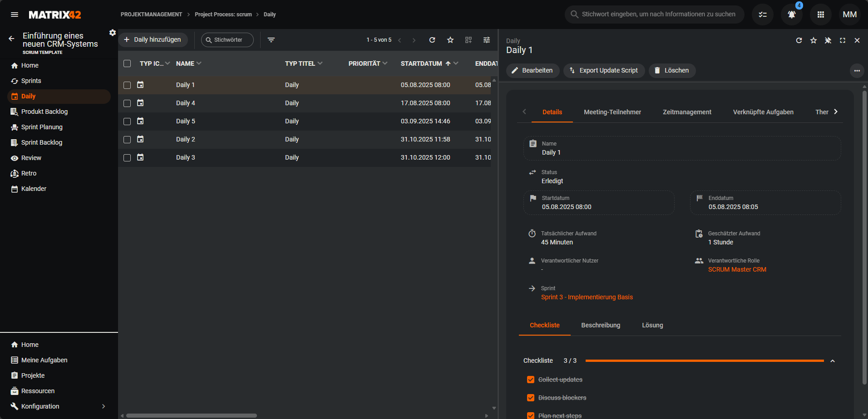Click the Daily hinzufügen button

153,40
